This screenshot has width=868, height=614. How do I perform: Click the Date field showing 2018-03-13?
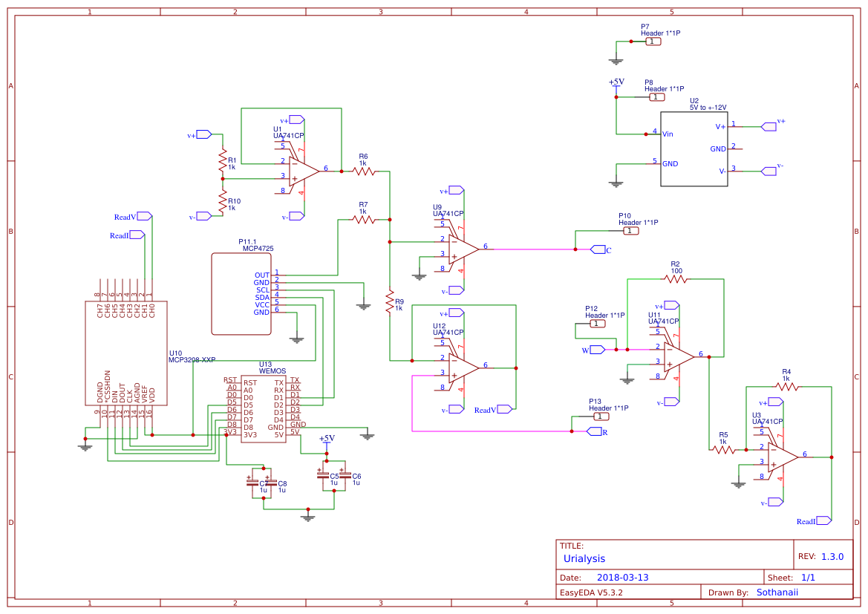pos(621,575)
